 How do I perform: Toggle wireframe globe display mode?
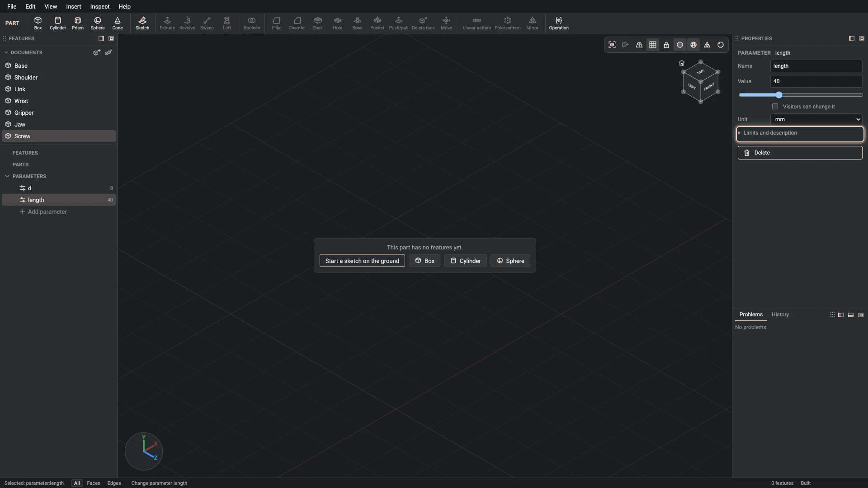[x=693, y=45]
